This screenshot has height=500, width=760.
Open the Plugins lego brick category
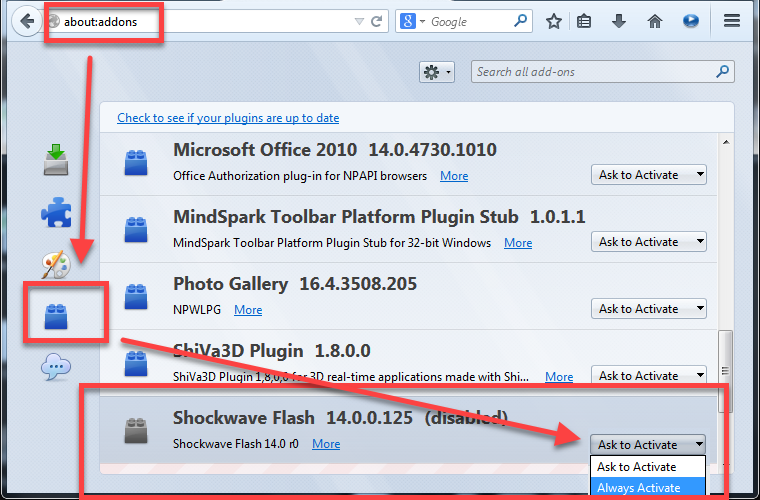[x=56, y=316]
